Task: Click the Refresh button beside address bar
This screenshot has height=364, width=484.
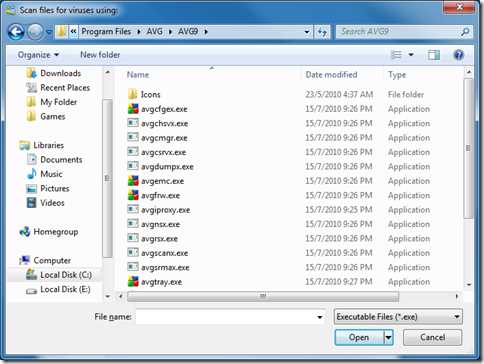Action: (x=322, y=32)
